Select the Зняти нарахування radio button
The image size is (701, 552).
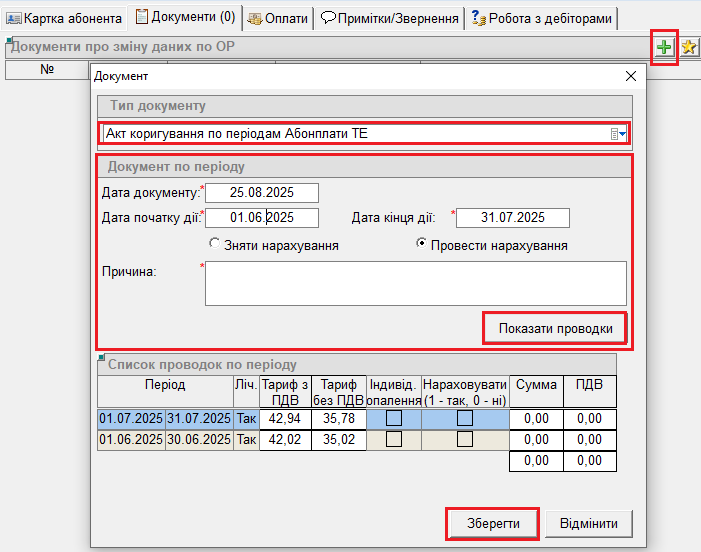[x=214, y=244]
